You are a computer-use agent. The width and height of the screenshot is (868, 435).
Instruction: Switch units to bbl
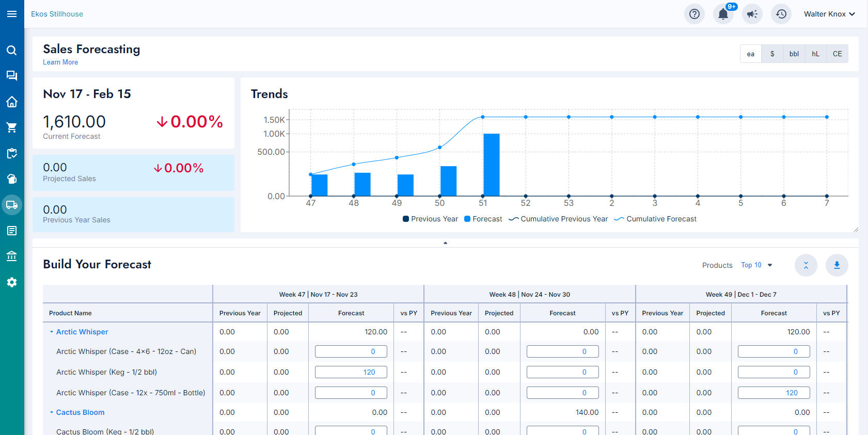(x=794, y=54)
